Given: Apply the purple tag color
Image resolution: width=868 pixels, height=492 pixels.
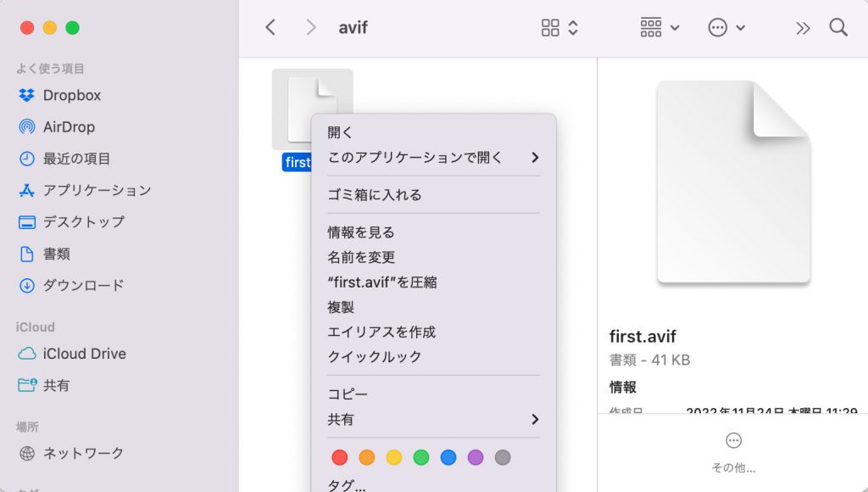Looking at the screenshot, I should (476, 457).
